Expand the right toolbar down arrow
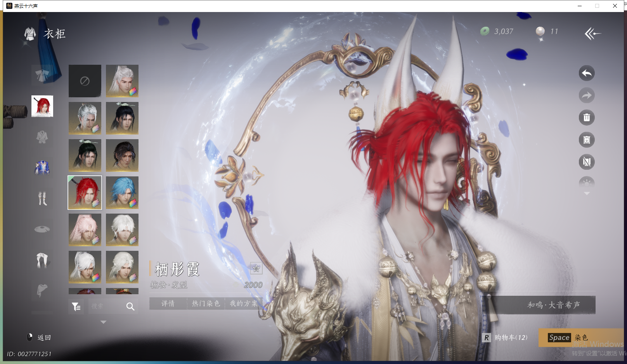The width and height of the screenshot is (627, 364). click(x=587, y=193)
